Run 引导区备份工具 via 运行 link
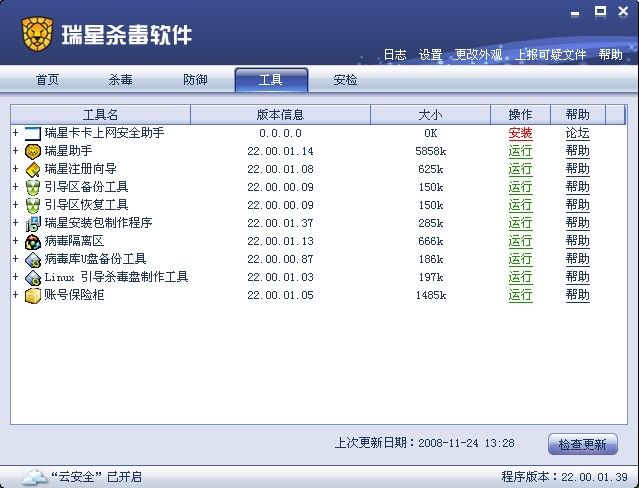Screen dimensions: 639x488 [520, 187]
